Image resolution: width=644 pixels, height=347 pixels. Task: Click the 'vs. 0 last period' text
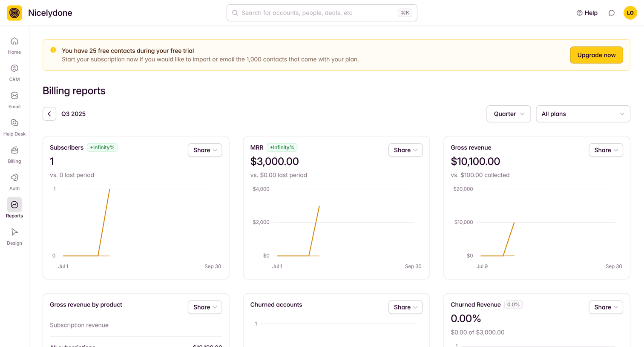click(x=72, y=175)
